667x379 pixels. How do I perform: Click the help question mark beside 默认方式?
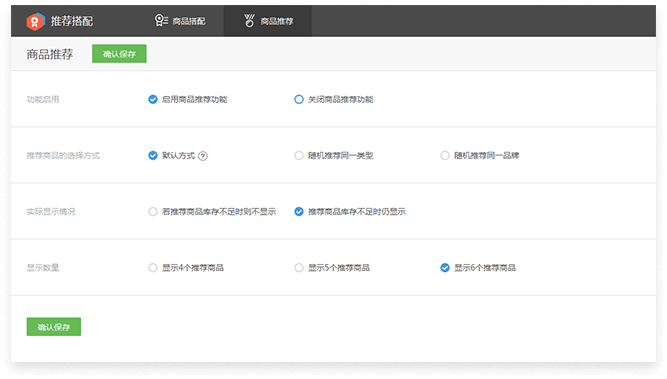(x=203, y=156)
